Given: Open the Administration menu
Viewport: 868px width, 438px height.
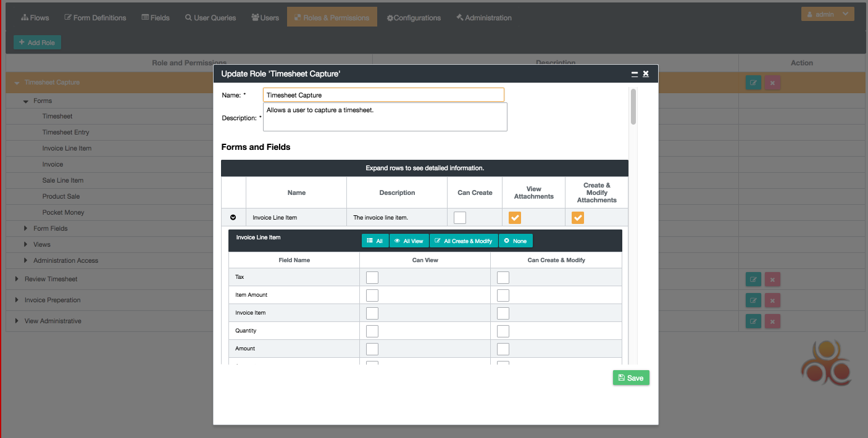Looking at the screenshot, I should (x=484, y=18).
